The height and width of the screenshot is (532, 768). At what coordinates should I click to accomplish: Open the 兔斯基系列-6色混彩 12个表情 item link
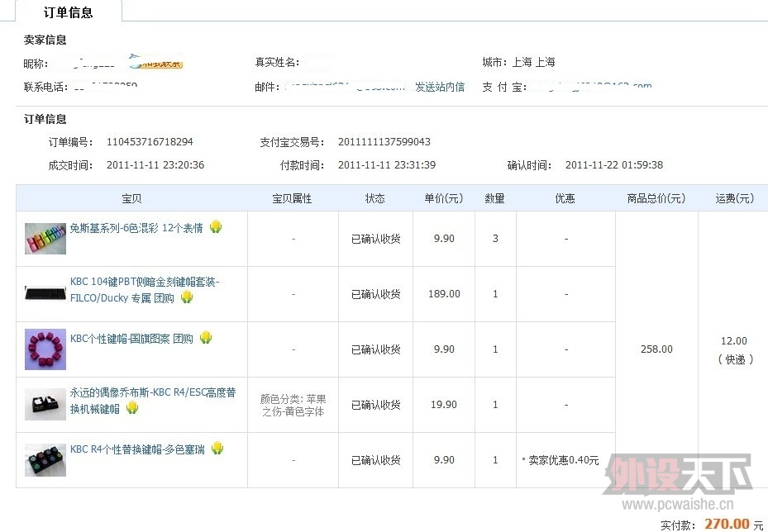(x=136, y=227)
